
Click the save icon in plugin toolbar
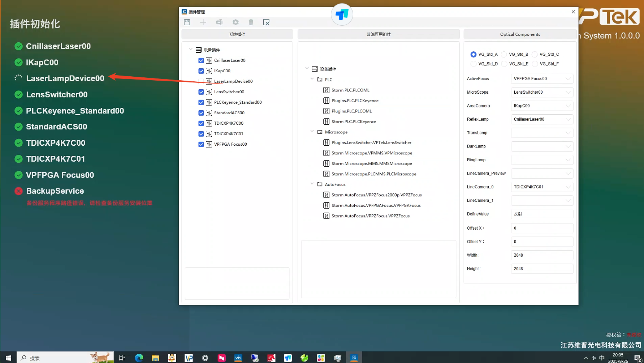[x=187, y=22]
